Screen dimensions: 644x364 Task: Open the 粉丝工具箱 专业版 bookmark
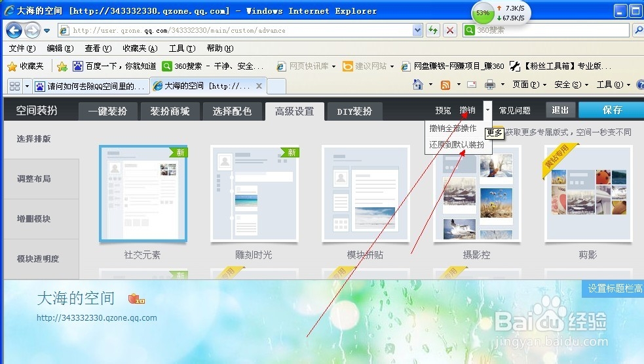[x=560, y=66]
